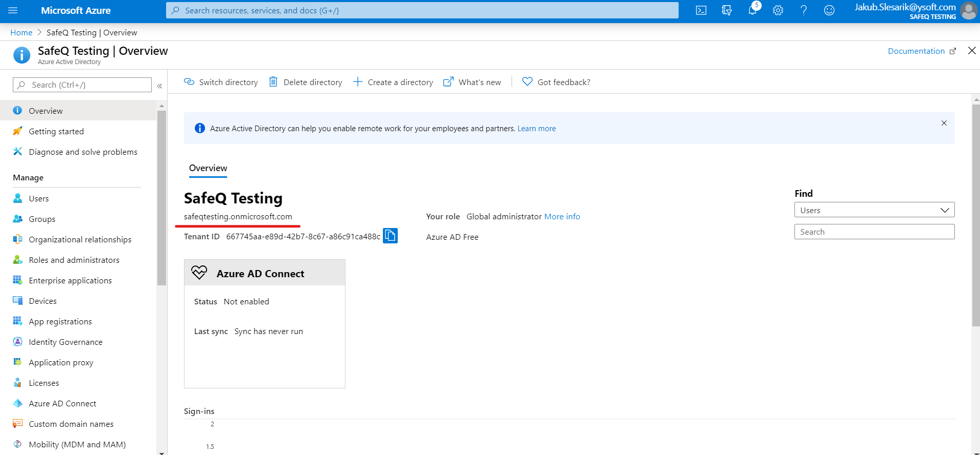
Task: Click the sidebar vertical scrollbar
Action: pyautogui.click(x=161, y=197)
